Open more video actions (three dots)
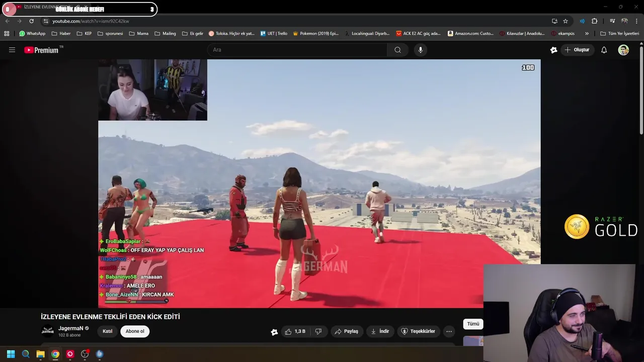 tap(449, 331)
